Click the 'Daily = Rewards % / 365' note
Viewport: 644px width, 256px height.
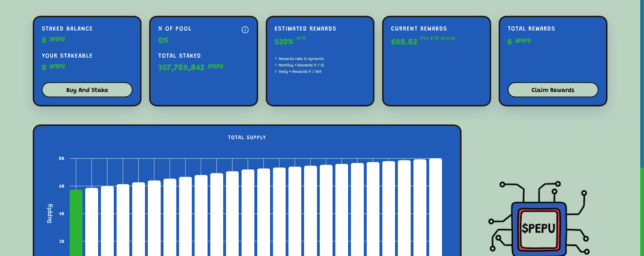click(300, 72)
